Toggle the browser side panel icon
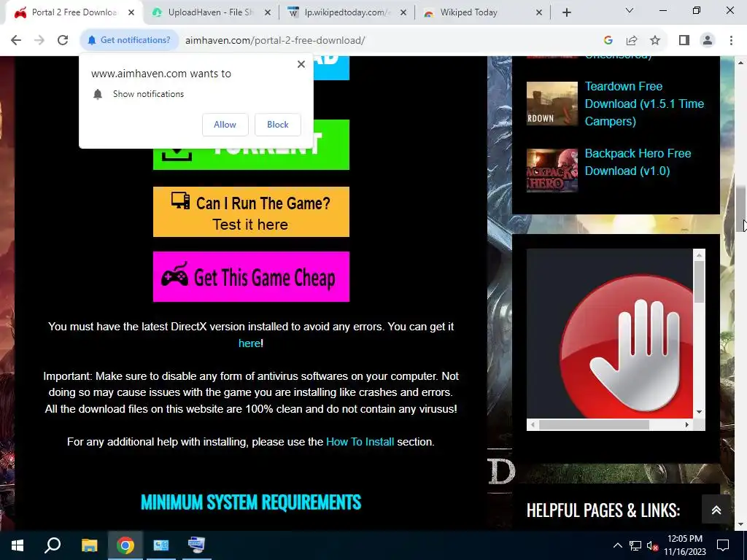 [684, 41]
